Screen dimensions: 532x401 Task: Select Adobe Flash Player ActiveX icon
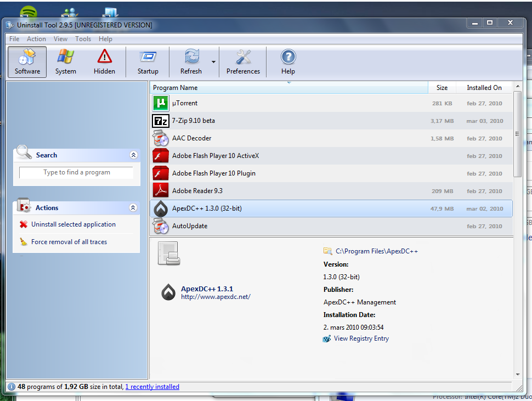tap(161, 156)
